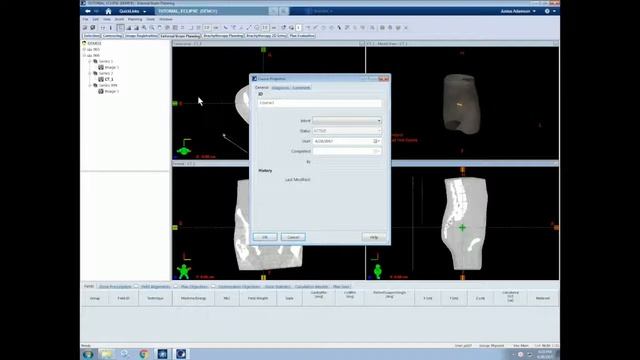The image size is (640, 360).
Task: Open the Window menu
Action: click(x=166, y=19)
